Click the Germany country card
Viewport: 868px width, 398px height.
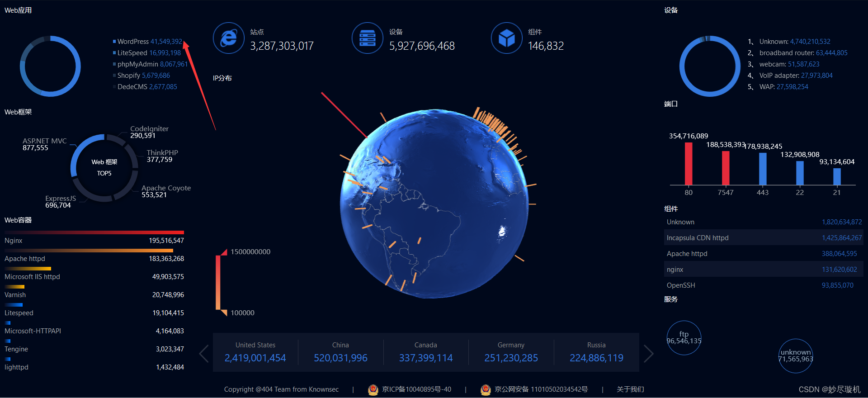tap(511, 352)
